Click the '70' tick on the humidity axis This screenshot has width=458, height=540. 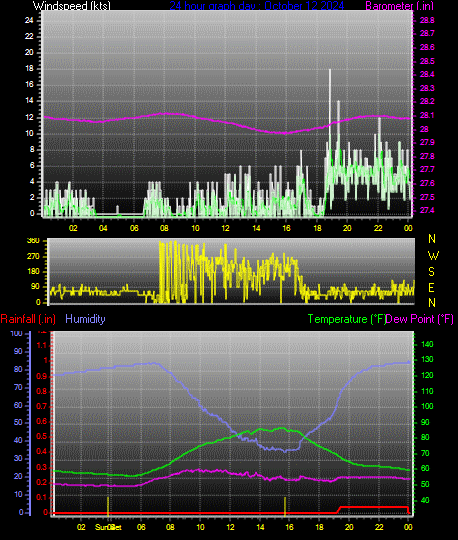(18, 387)
